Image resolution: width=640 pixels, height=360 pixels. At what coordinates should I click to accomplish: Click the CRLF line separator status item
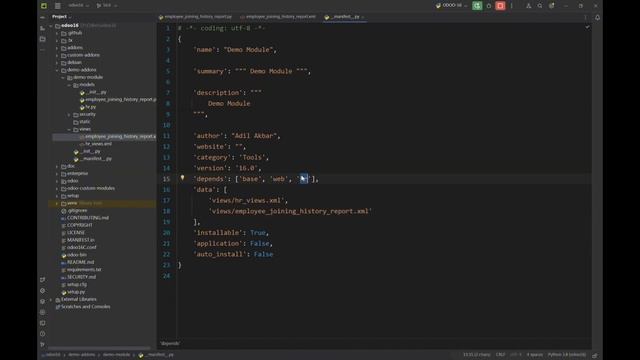coord(500,355)
